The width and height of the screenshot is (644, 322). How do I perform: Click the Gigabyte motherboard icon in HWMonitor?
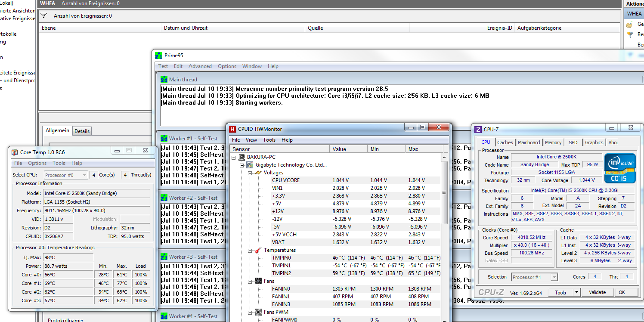click(249, 165)
